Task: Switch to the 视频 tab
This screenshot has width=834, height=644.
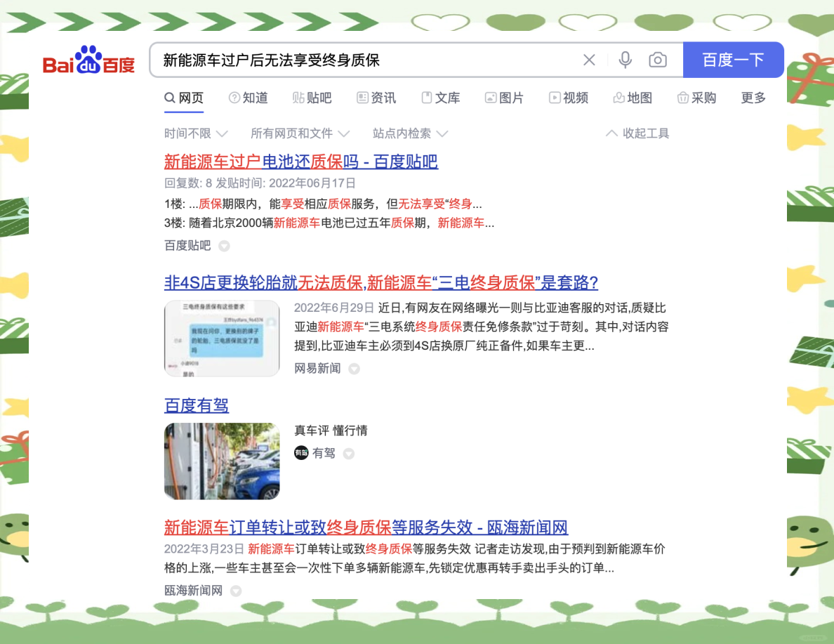Action: 569,98
